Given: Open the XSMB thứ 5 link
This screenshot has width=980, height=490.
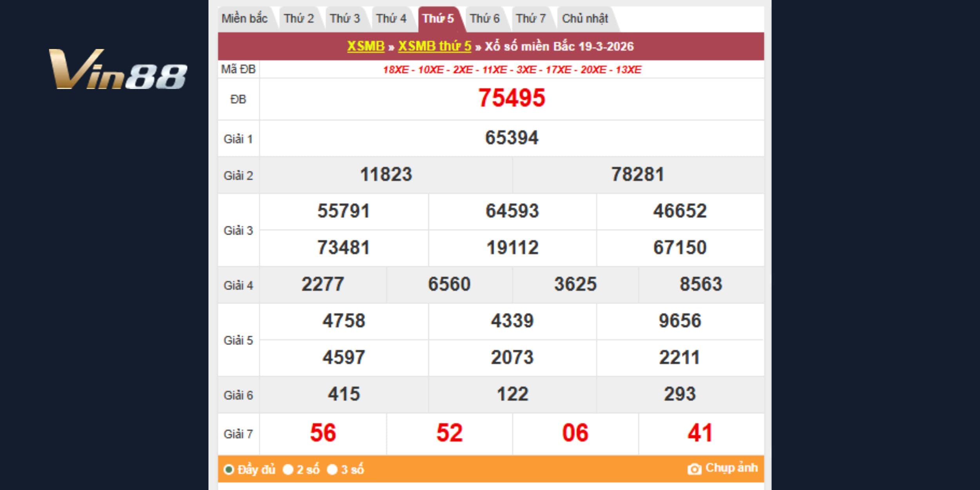Looking at the screenshot, I should click(x=435, y=46).
